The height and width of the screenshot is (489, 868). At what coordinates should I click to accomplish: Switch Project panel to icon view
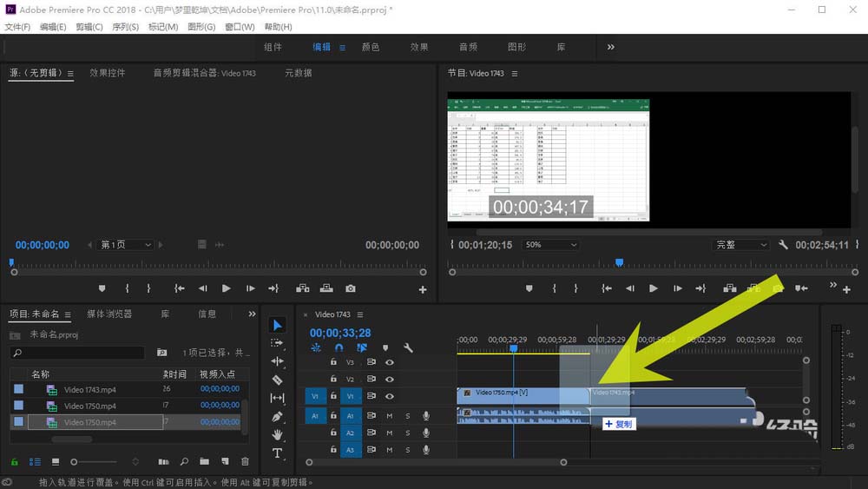click(56, 461)
